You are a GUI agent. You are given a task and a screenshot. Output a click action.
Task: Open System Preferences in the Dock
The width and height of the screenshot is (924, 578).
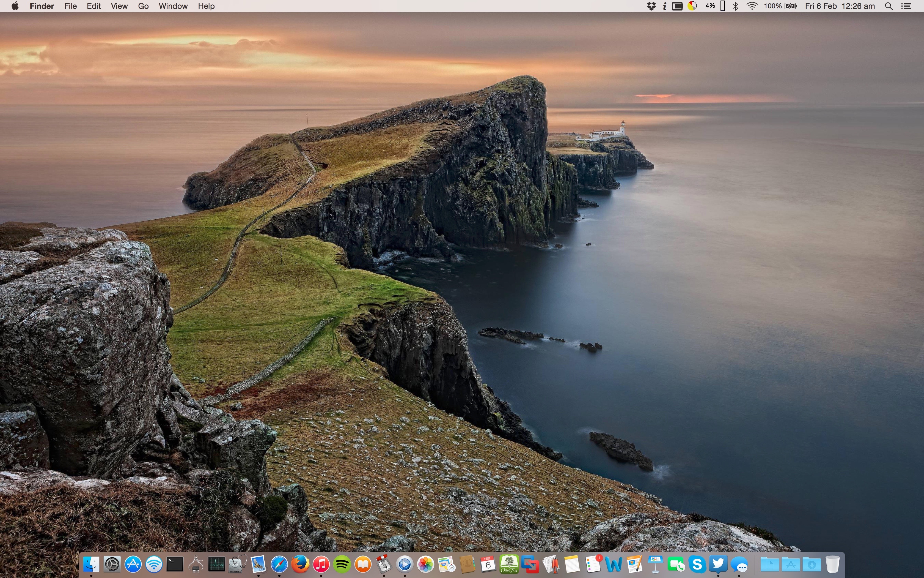(x=112, y=564)
